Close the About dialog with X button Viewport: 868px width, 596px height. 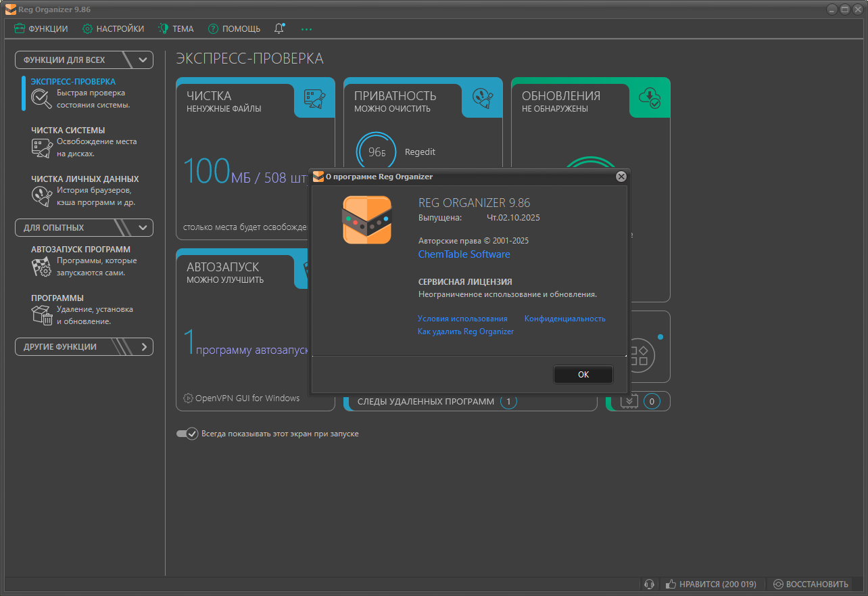coord(621,177)
